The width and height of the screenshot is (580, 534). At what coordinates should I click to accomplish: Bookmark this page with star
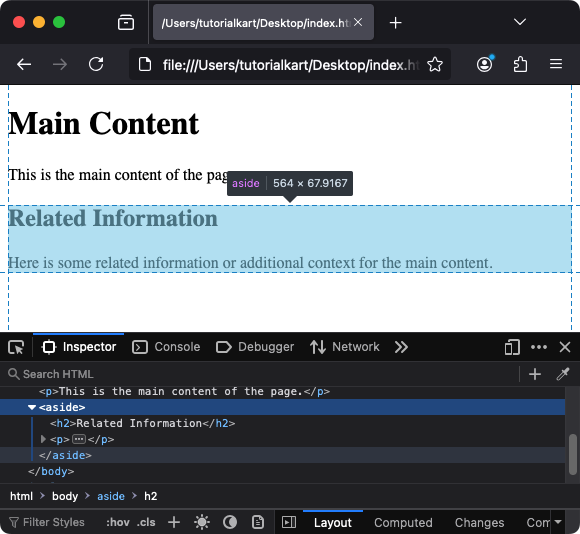click(435, 65)
